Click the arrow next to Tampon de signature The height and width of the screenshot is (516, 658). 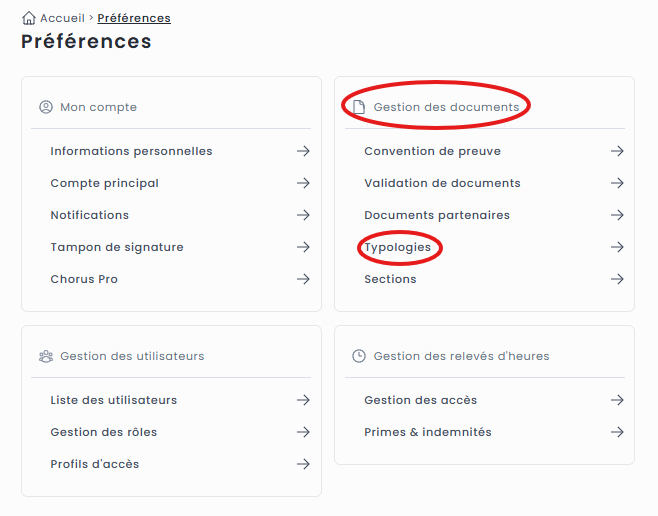303,247
